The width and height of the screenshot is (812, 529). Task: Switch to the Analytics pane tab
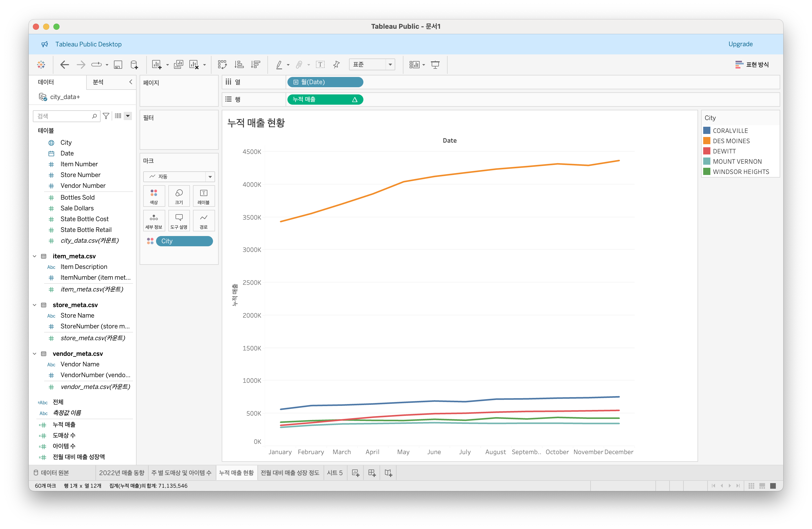[98, 82]
